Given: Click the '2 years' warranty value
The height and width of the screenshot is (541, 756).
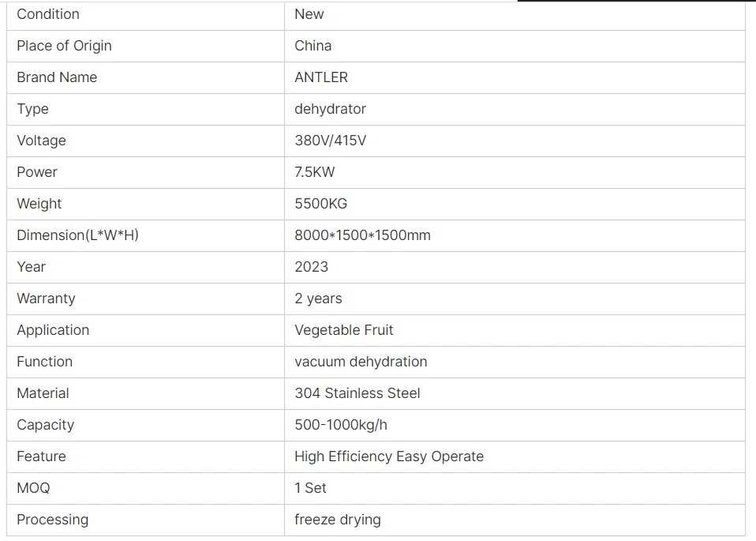Looking at the screenshot, I should point(318,299).
